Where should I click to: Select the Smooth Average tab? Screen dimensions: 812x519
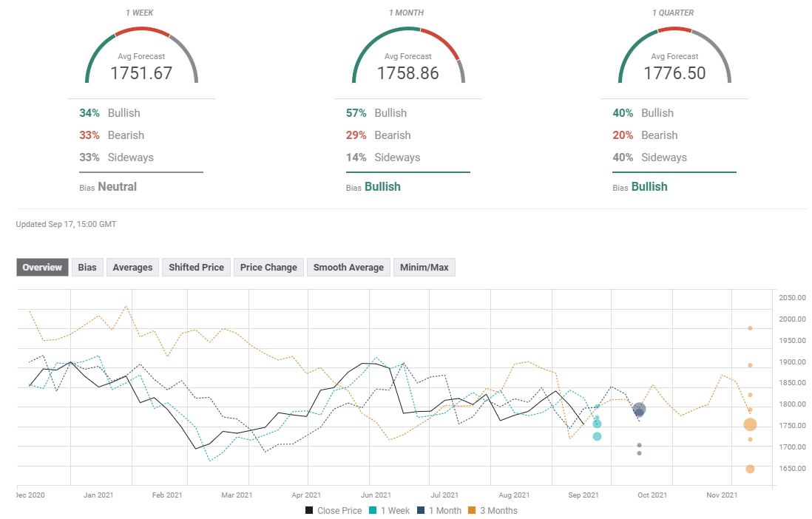348,268
